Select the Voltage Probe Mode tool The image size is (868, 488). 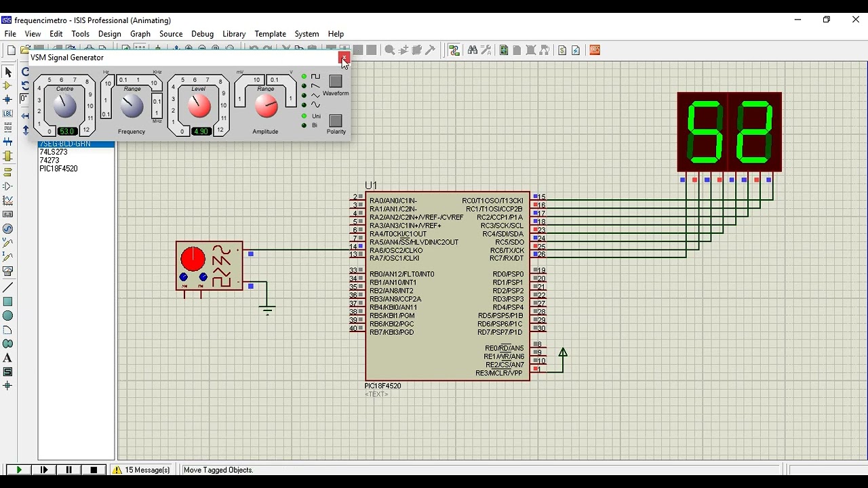[x=8, y=243]
